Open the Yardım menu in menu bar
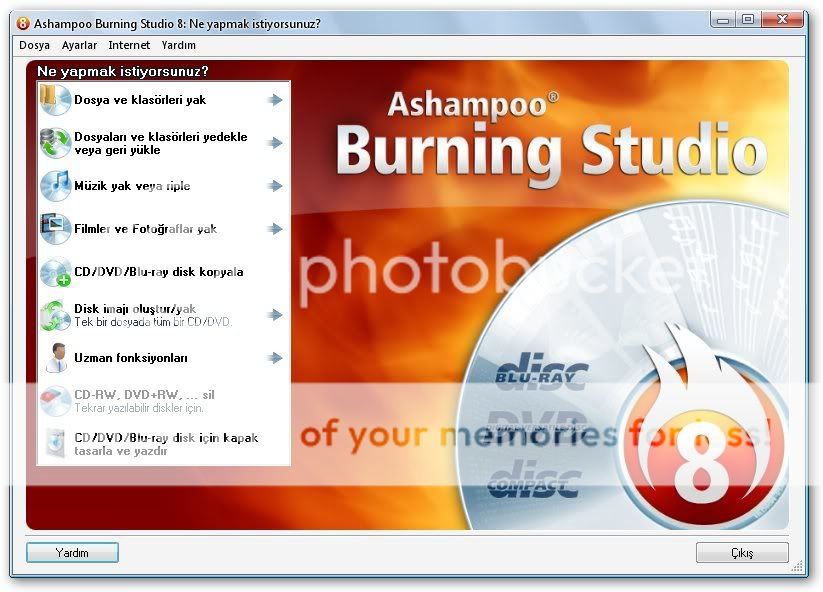The height and width of the screenshot is (592, 823). (x=178, y=45)
